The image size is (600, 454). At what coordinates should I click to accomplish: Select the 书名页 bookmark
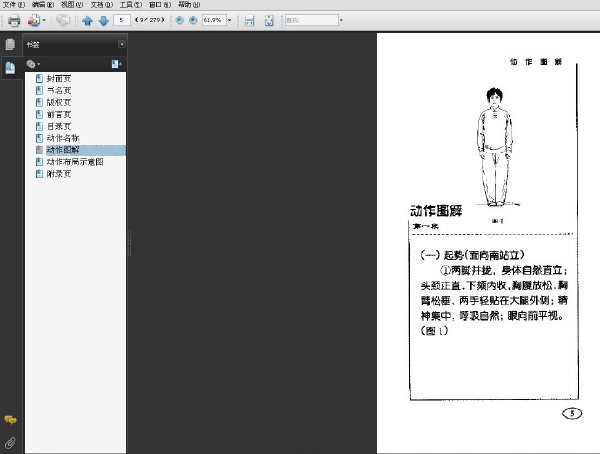click(59, 90)
